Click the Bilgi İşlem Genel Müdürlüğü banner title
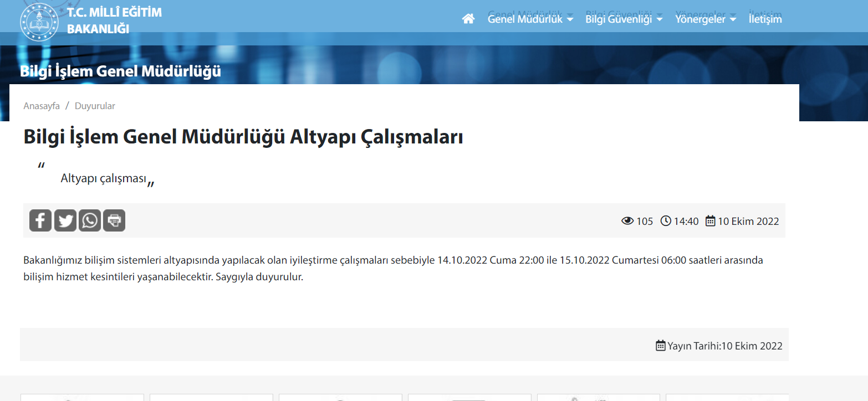 point(120,71)
